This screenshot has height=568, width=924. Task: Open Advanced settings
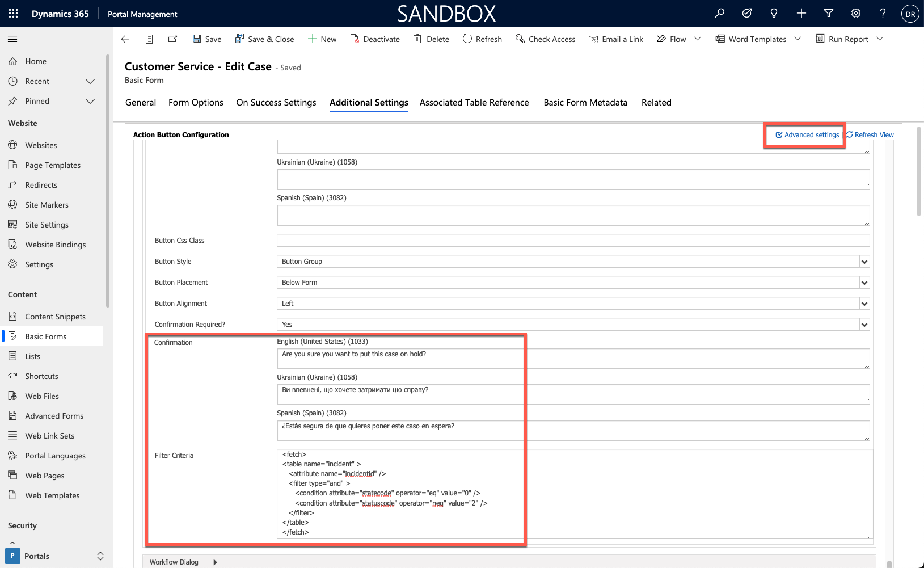click(x=805, y=134)
